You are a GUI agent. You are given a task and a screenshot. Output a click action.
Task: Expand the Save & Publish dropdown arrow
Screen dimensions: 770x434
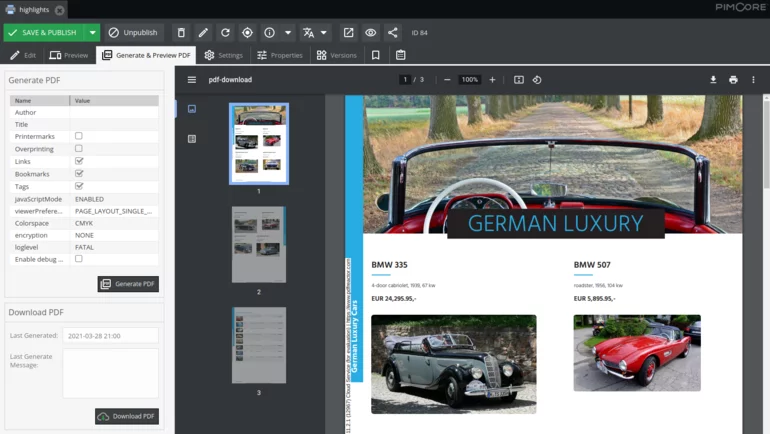(92, 32)
